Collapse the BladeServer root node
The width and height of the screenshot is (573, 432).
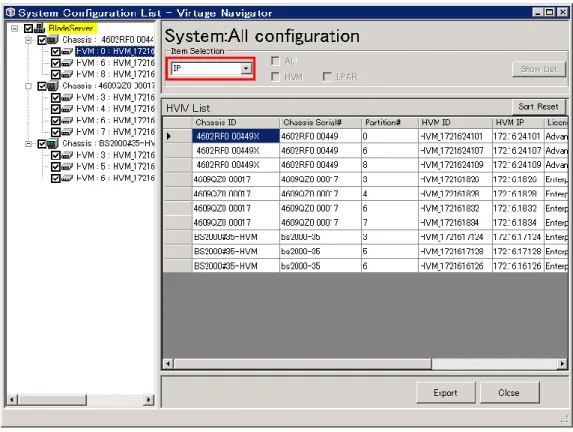[x=14, y=29]
